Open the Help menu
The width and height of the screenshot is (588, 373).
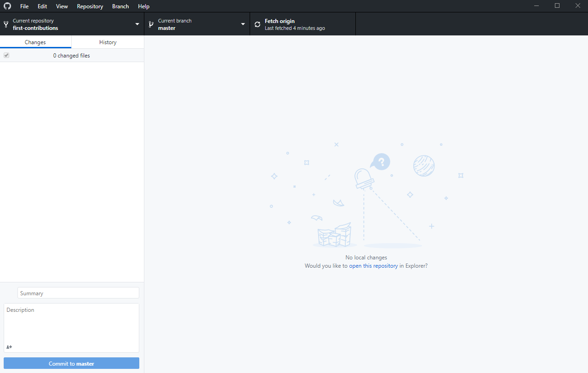[143, 6]
